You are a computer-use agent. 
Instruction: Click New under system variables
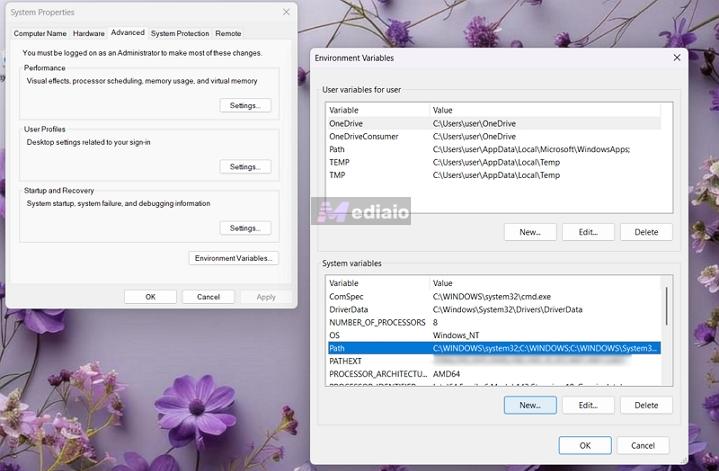click(x=530, y=405)
